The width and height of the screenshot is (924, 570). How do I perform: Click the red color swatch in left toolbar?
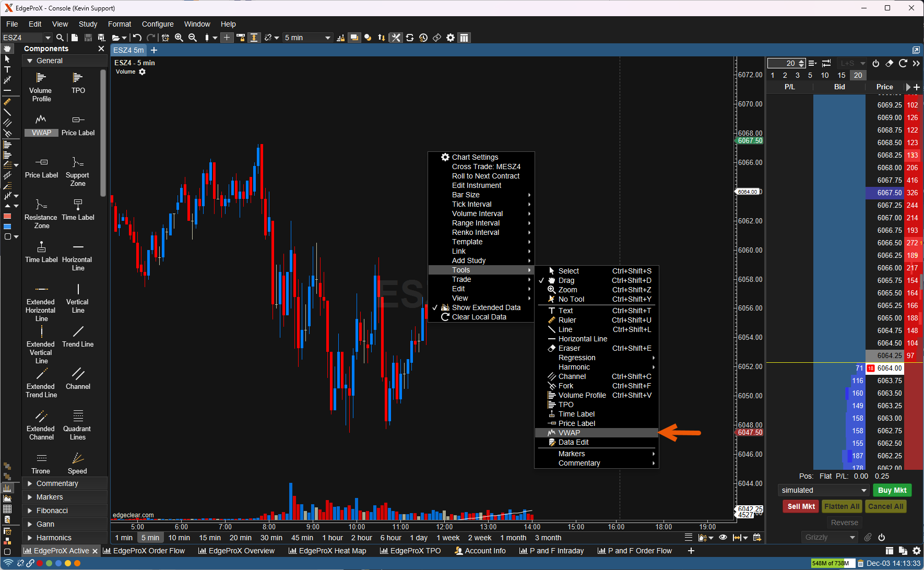pyautogui.click(x=7, y=216)
